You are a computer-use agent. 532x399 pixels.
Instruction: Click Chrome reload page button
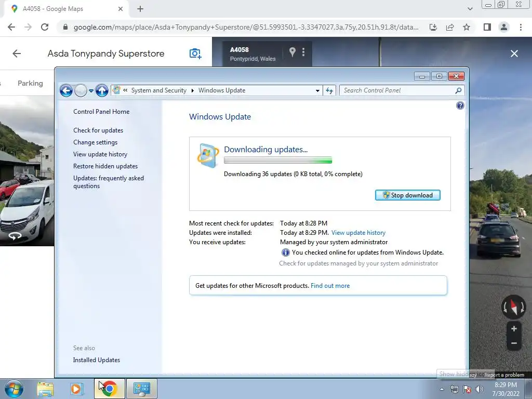point(45,27)
